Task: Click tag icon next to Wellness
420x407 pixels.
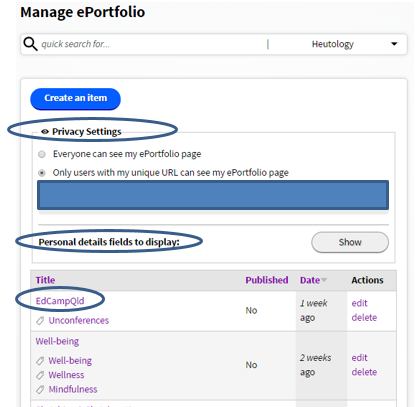Action: point(40,375)
